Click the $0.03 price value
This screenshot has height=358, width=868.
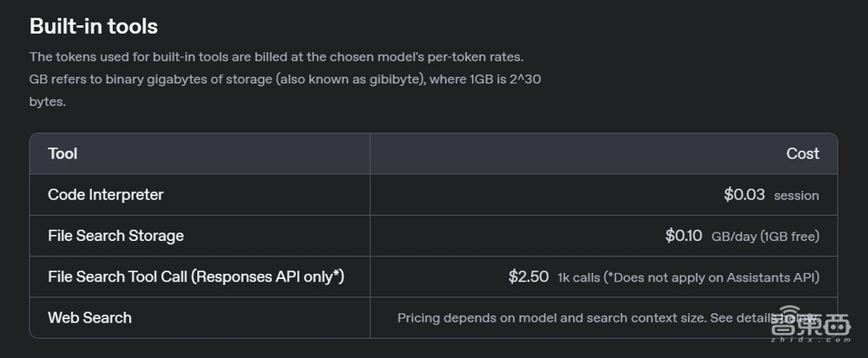[x=744, y=195]
